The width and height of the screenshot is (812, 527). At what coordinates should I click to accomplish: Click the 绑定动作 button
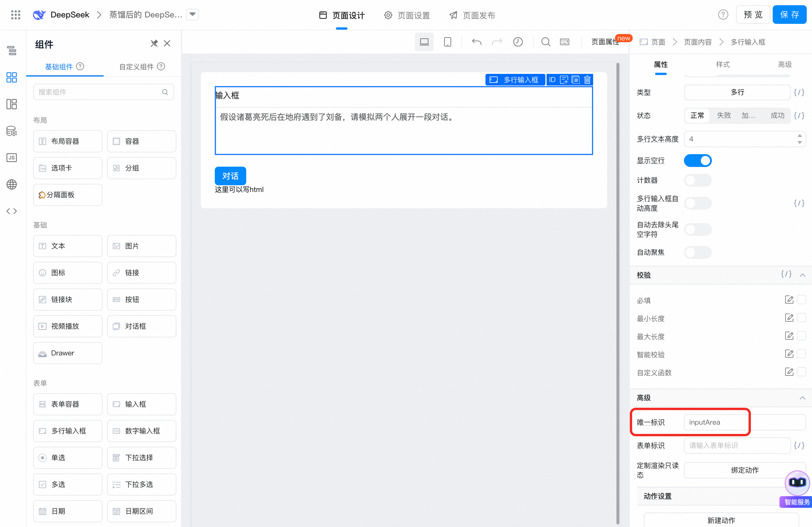click(x=745, y=470)
